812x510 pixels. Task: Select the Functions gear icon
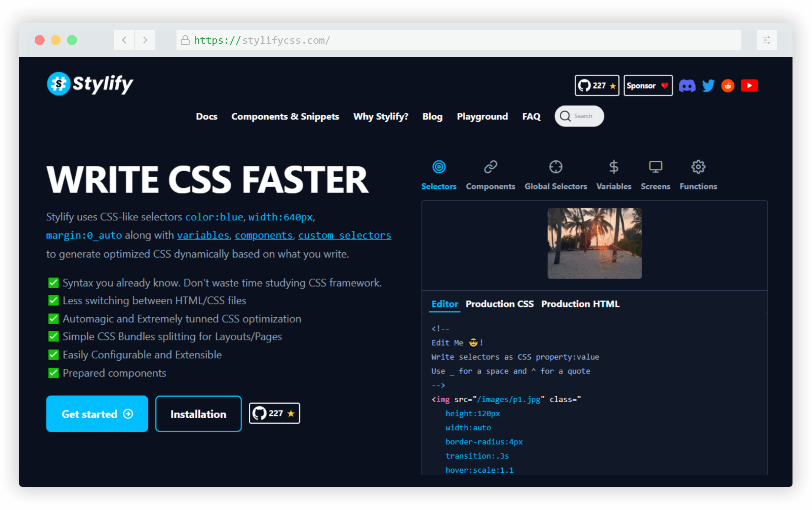pyautogui.click(x=698, y=167)
